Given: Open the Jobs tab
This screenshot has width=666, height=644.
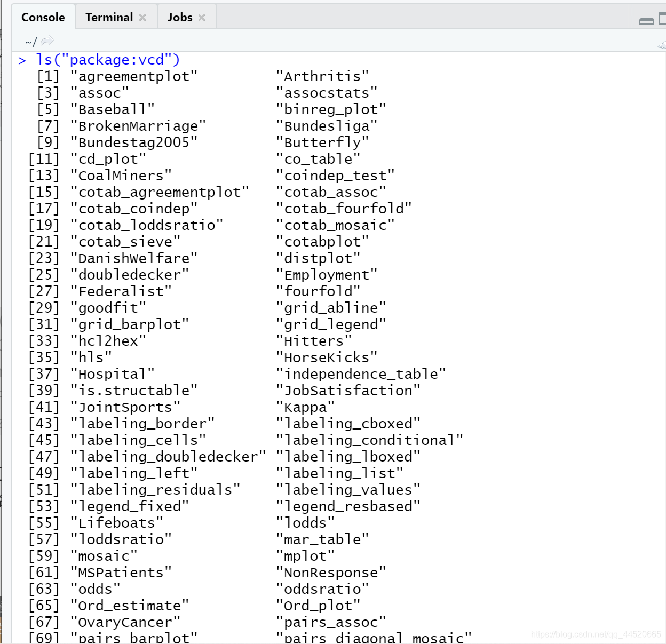Looking at the screenshot, I should (180, 17).
